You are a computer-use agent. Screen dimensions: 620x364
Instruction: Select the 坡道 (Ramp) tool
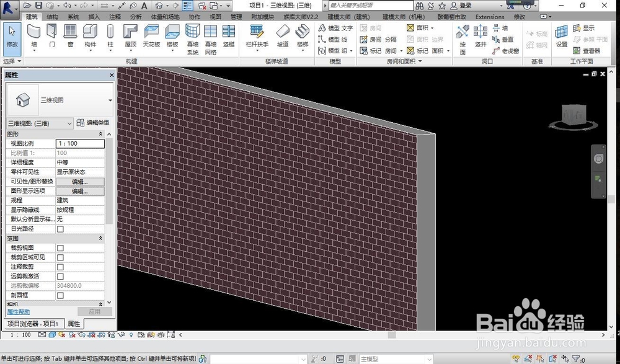pos(283,37)
